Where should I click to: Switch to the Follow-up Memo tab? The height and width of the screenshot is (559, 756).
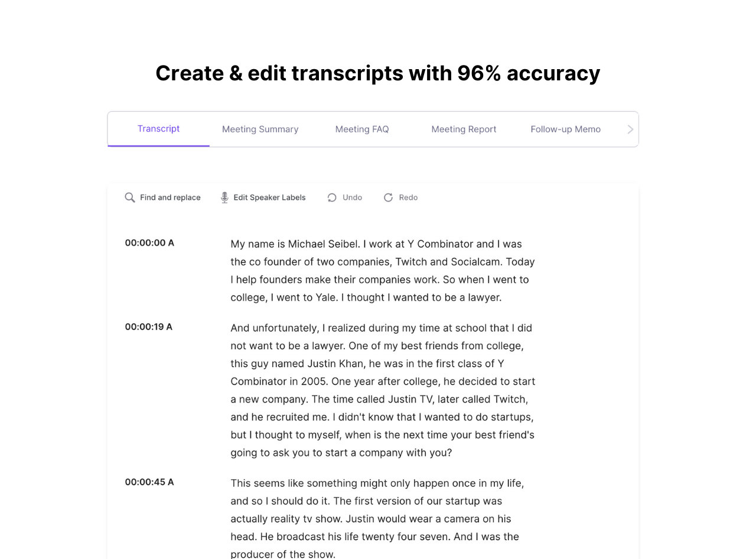click(x=565, y=129)
